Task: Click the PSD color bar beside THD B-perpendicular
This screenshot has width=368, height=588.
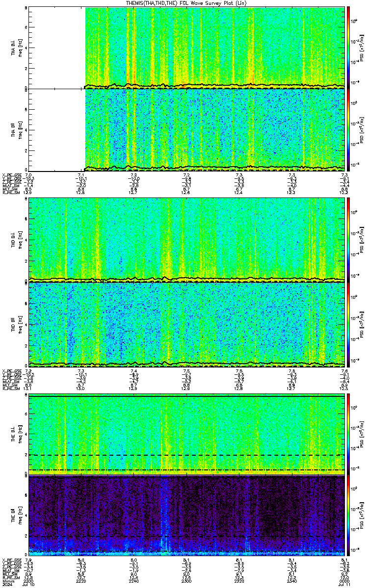Action: pos(349,241)
